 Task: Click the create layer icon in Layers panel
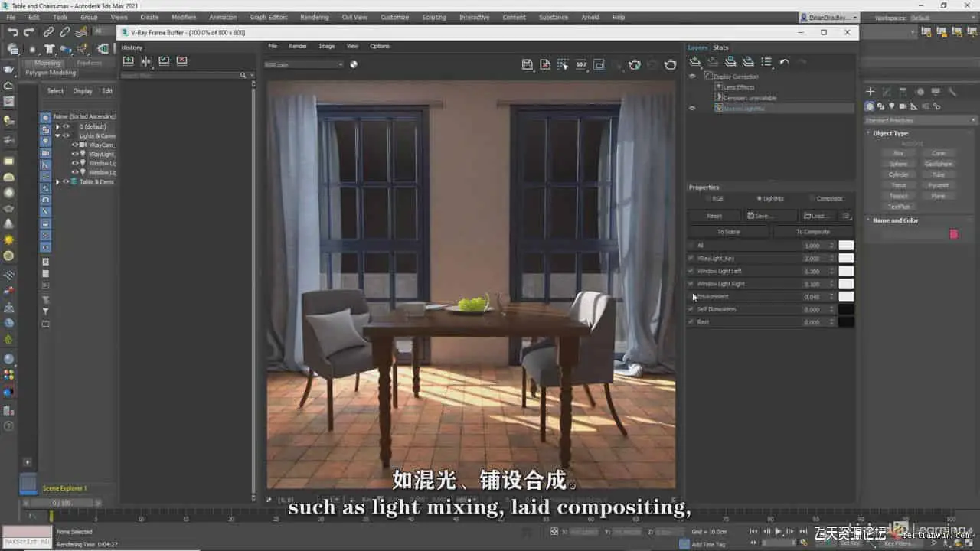[695, 62]
